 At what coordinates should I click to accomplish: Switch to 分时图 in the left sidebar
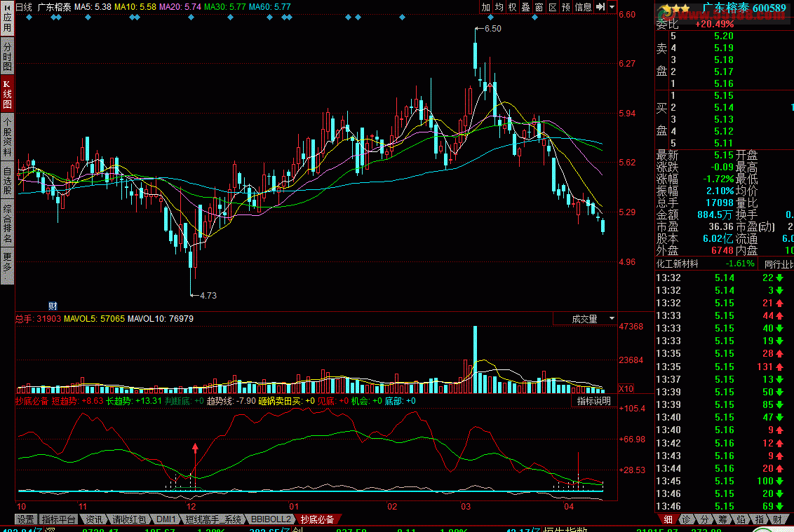[x=7, y=55]
